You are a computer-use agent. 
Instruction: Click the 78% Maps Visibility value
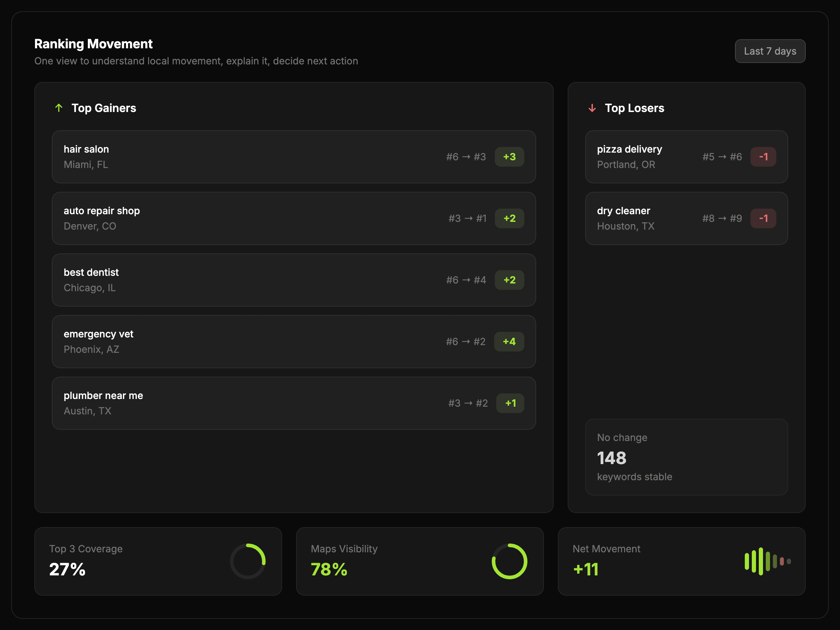(329, 569)
